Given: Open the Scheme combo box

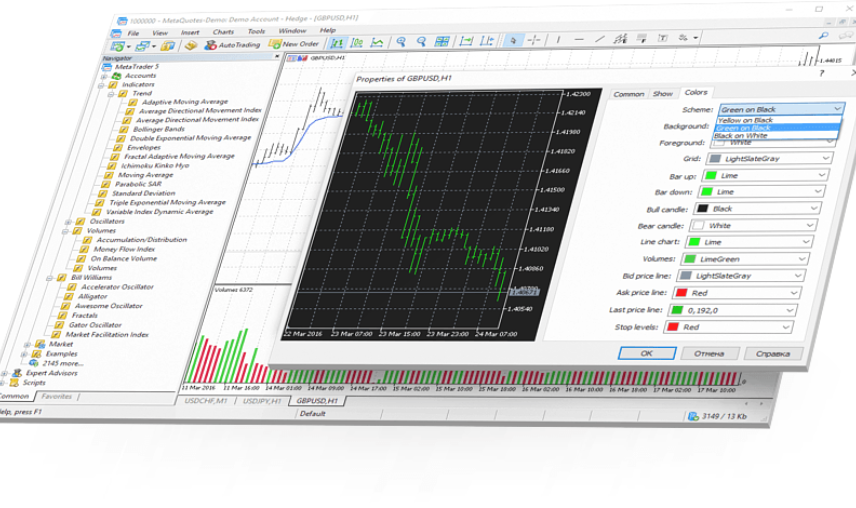Looking at the screenshot, I should (x=781, y=109).
